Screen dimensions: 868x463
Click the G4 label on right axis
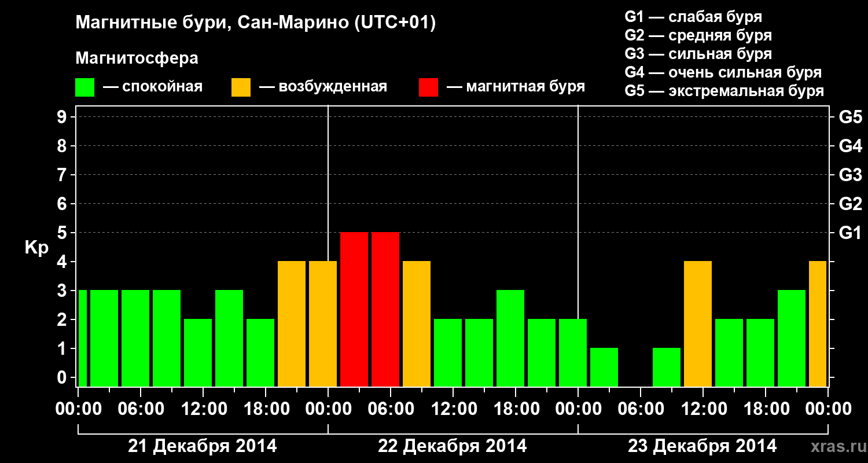pos(850,146)
